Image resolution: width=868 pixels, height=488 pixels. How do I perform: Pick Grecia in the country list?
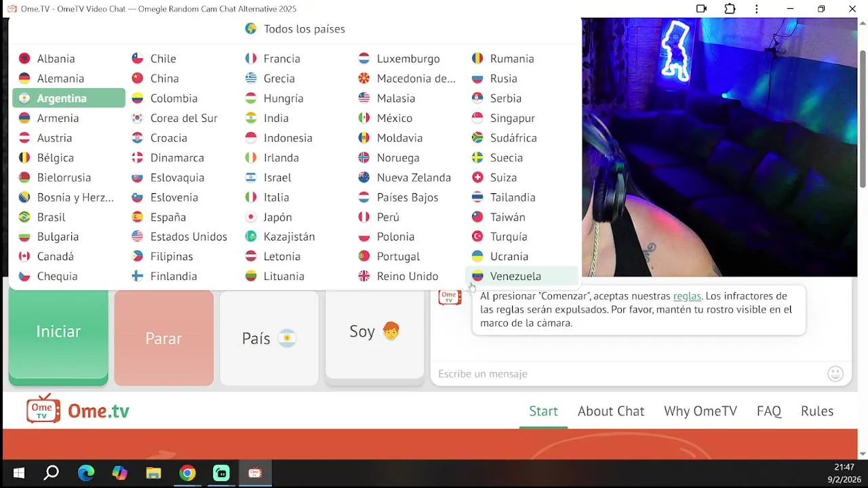(x=295, y=79)
